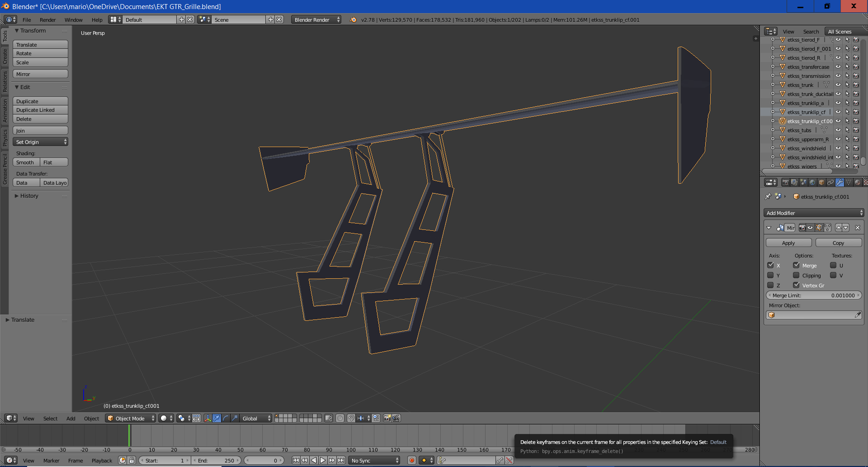Click the OpenGL render image camera icon
The height and width of the screenshot is (467, 868).
click(387, 418)
